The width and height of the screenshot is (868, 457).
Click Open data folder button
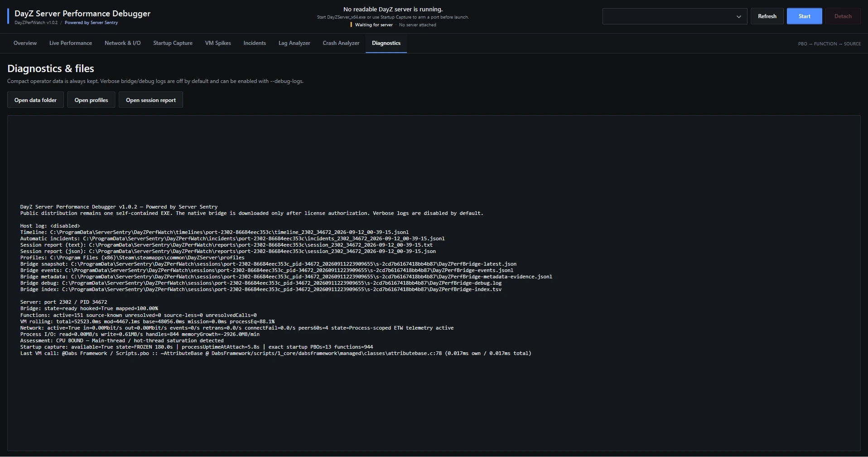pos(35,100)
